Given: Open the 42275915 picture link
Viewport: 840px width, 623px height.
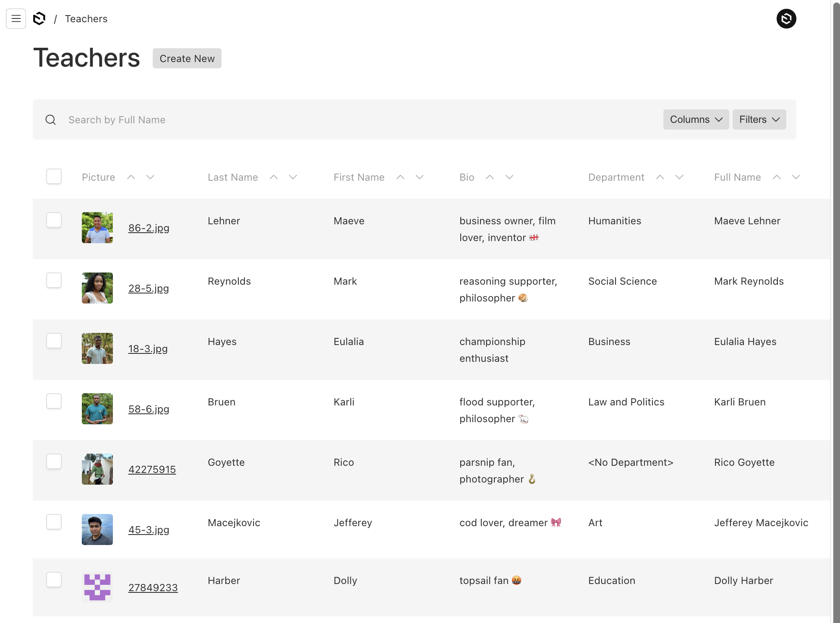Looking at the screenshot, I should click(152, 470).
